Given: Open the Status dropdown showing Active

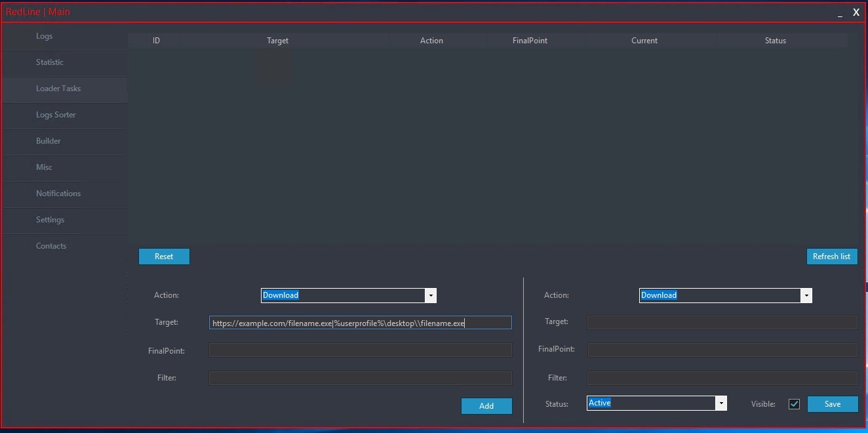Looking at the screenshot, I should (720, 403).
